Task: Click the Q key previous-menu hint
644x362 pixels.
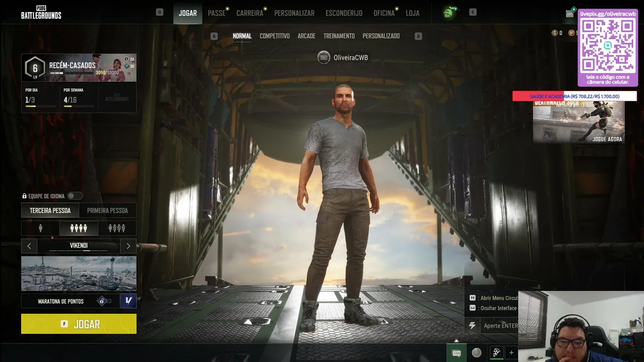Action: pyautogui.click(x=159, y=12)
